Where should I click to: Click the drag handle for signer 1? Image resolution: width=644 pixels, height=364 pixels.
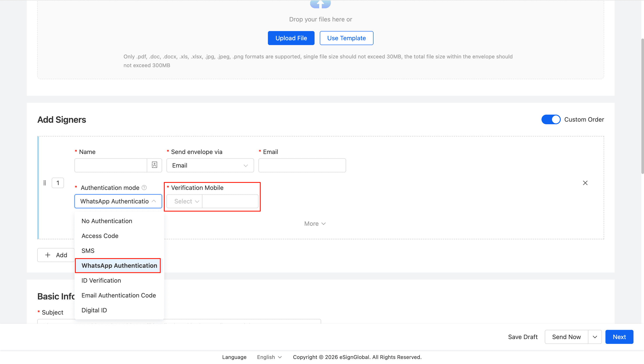click(44, 183)
